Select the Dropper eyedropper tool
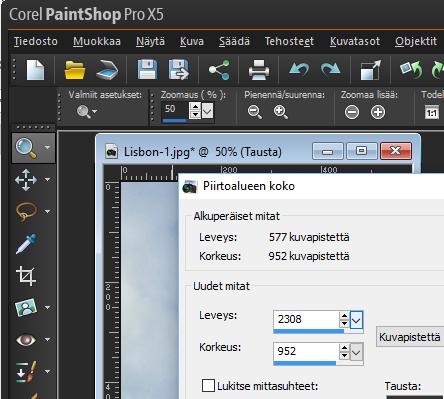Image resolution: width=444 pixels, height=399 pixels. pyautogui.click(x=26, y=244)
